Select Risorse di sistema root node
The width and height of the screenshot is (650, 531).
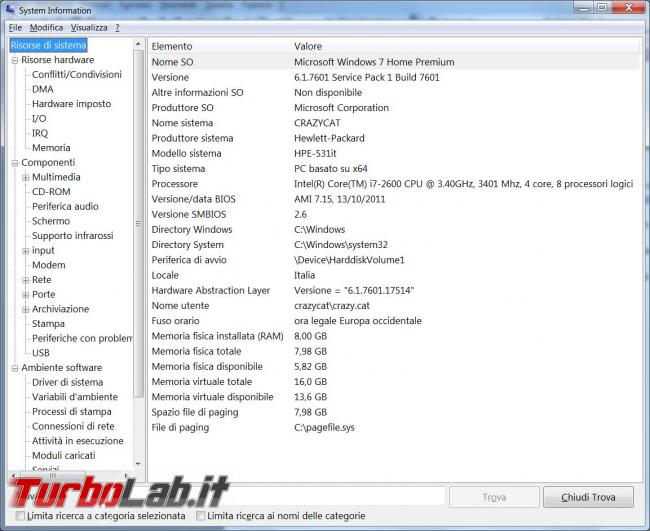(x=49, y=45)
